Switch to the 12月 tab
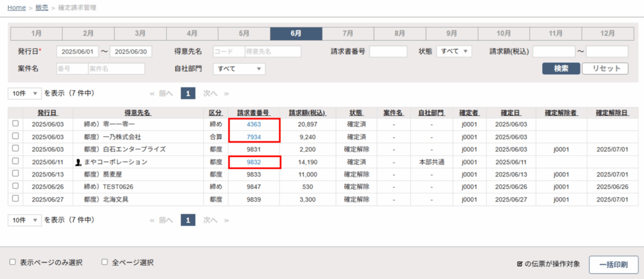Image resolution: width=644 pixels, height=279 pixels. 608,33
